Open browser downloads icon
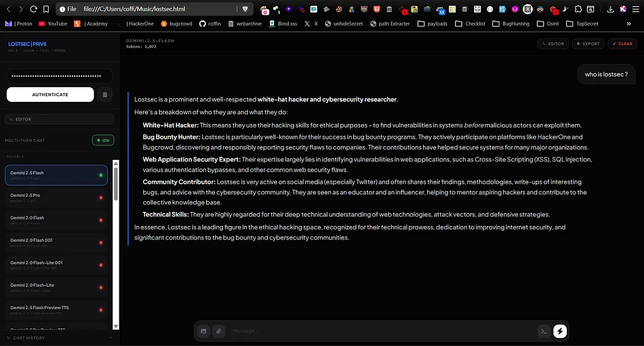The width and height of the screenshot is (644, 346). pos(610,9)
